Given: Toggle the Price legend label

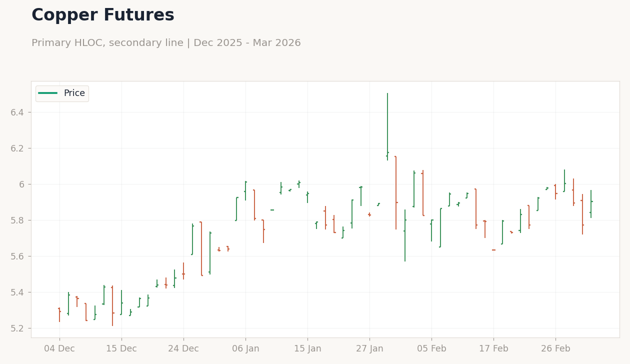Looking at the screenshot, I should 74,93.
